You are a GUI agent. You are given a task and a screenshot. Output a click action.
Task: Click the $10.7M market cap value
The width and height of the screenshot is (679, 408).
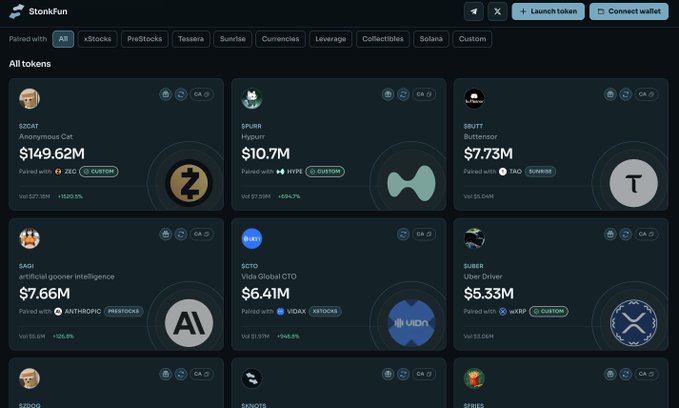click(x=265, y=154)
